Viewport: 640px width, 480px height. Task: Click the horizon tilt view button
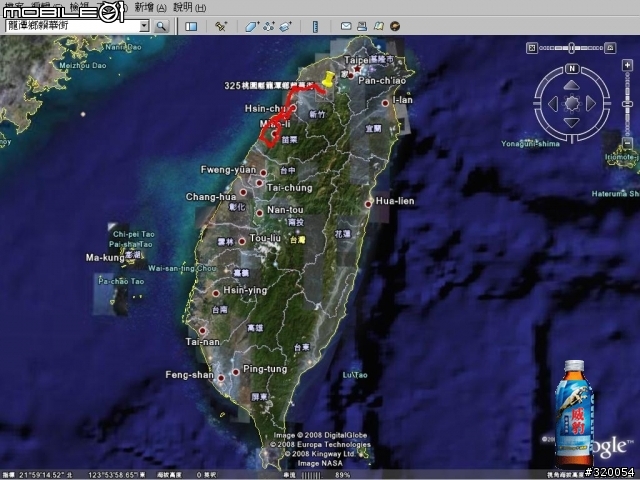pos(610,48)
